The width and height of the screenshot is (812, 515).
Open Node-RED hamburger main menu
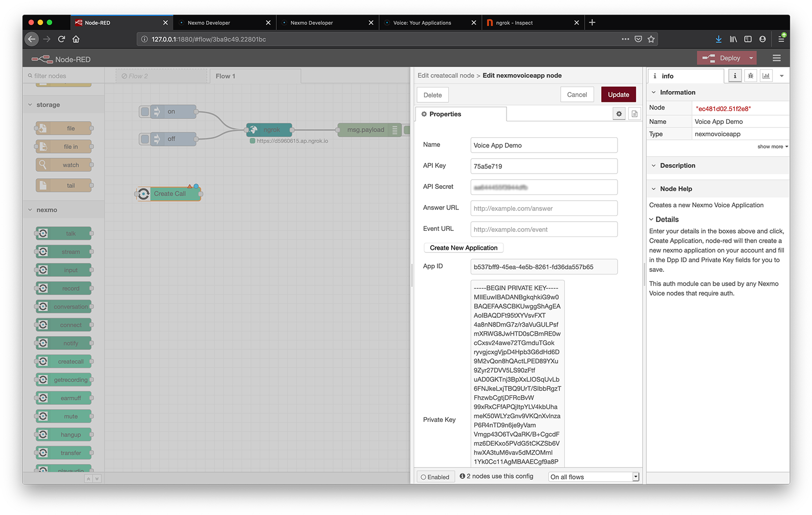pyautogui.click(x=777, y=58)
